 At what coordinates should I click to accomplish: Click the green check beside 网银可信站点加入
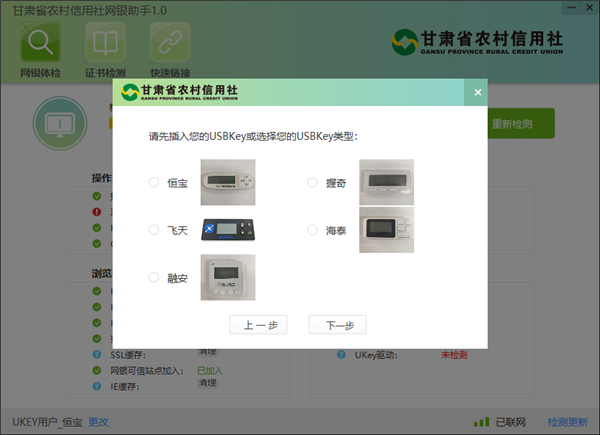point(97,370)
